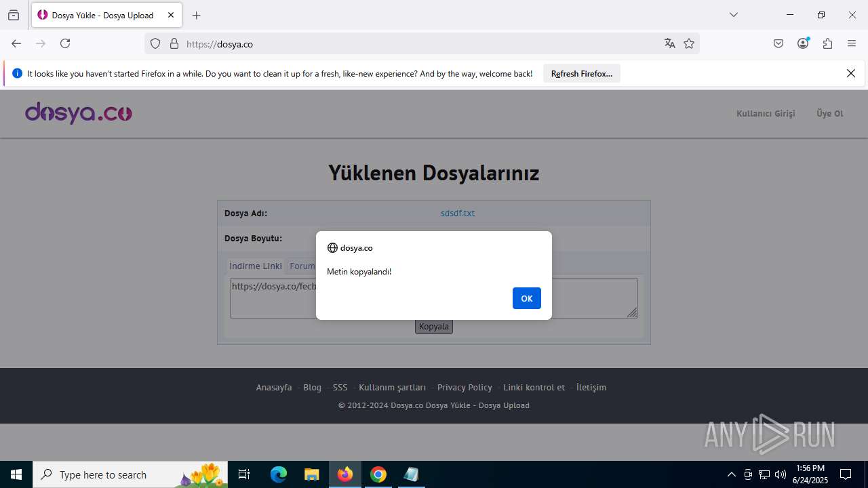868x488 pixels.
Task: Expand the list all tabs chevron
Action: [x=733, y=15]
